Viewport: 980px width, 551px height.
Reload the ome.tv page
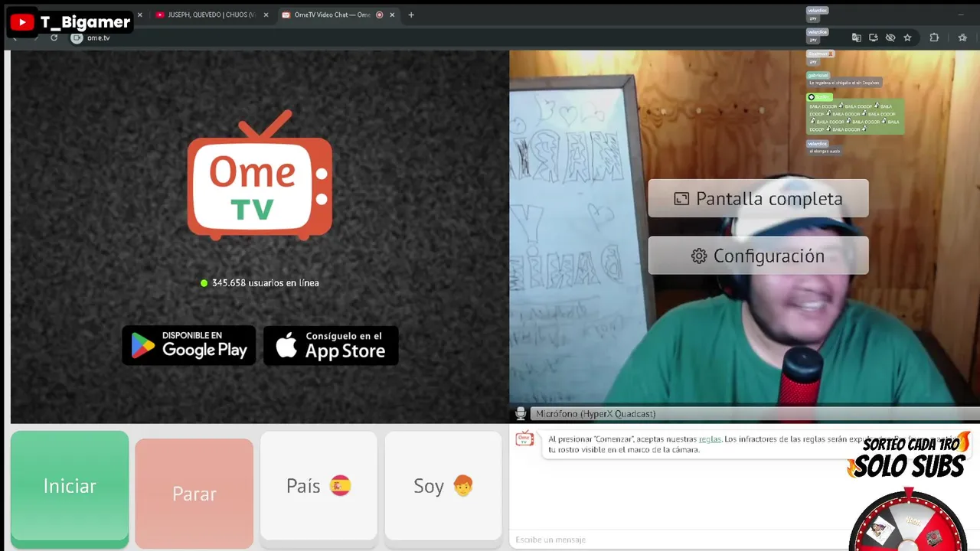point(54,37)
